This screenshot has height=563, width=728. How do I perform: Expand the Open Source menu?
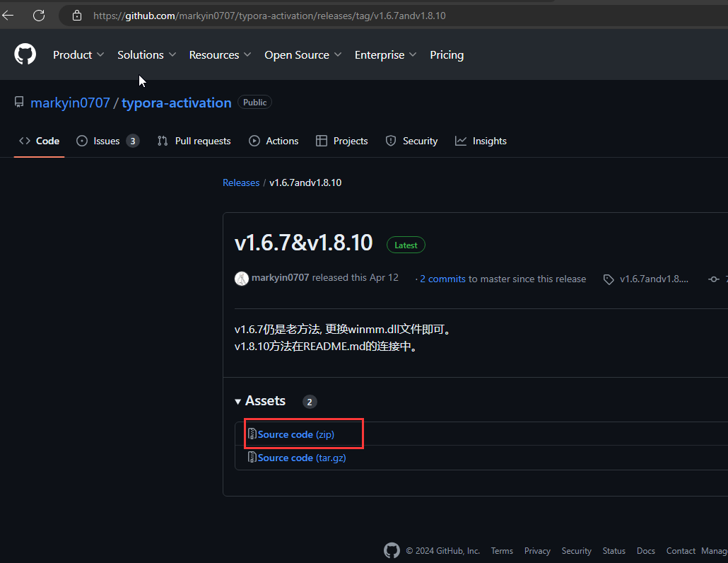(x=303, y=54)
